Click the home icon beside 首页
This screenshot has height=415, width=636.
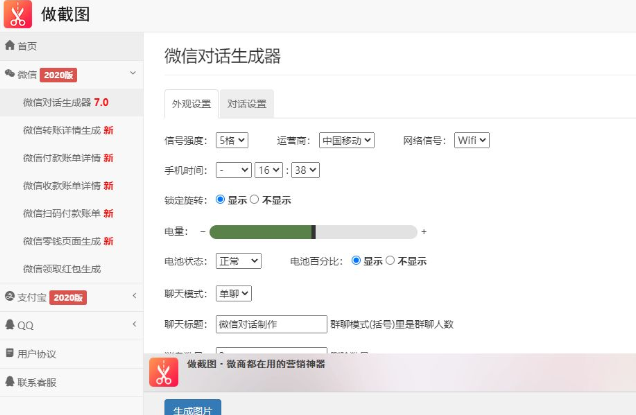point(10,46)
